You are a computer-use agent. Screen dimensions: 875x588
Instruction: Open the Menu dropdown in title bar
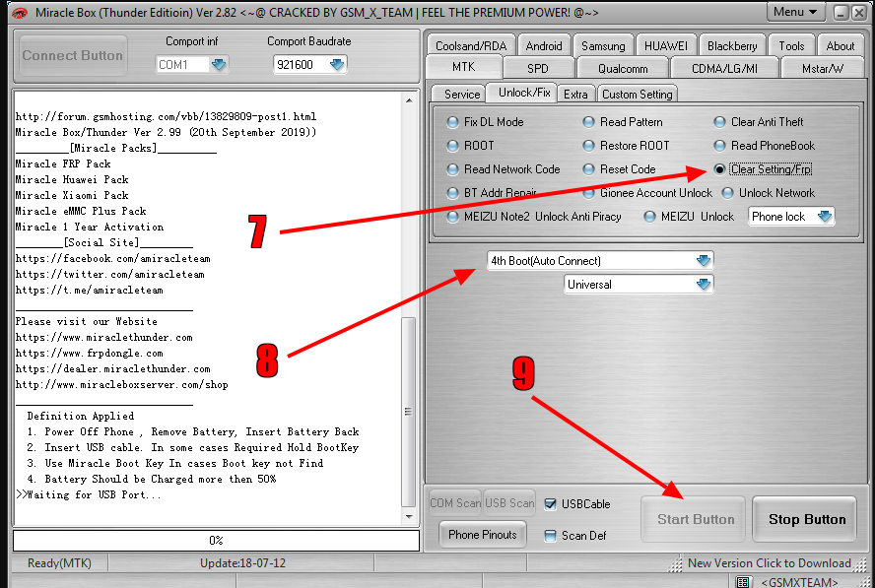click(795, 12)
